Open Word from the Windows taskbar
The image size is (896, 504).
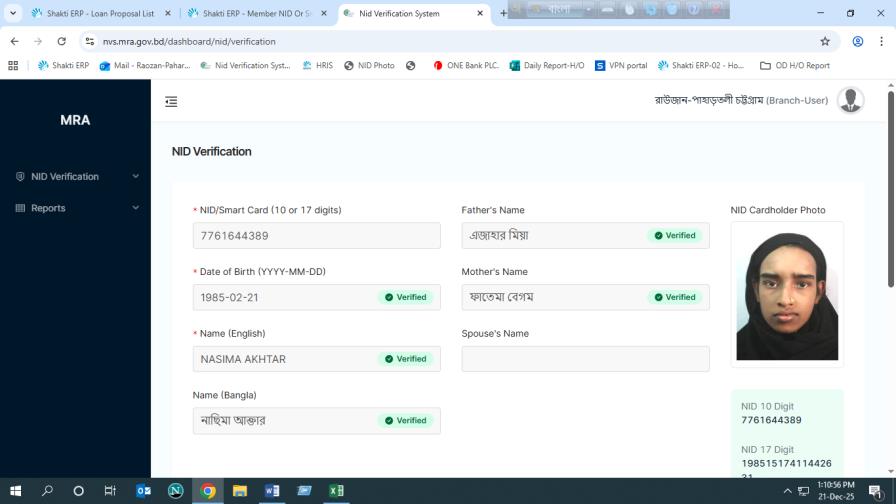click(272, 491)
